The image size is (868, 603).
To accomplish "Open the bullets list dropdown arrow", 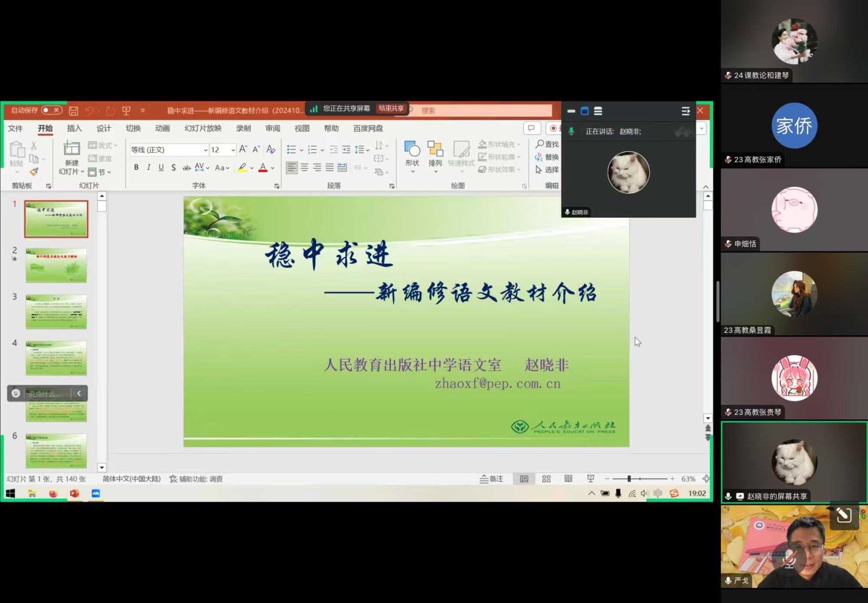I will pos(301,150).
